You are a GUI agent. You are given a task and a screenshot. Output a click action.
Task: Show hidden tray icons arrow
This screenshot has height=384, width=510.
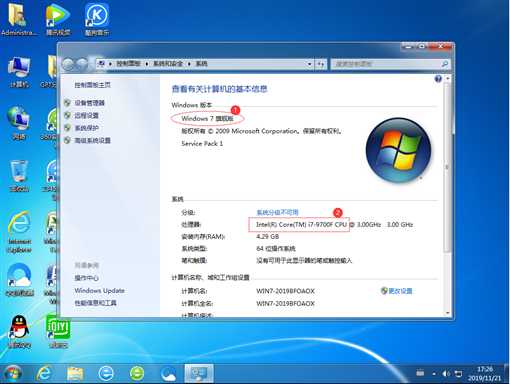click(x=434, y=374)
